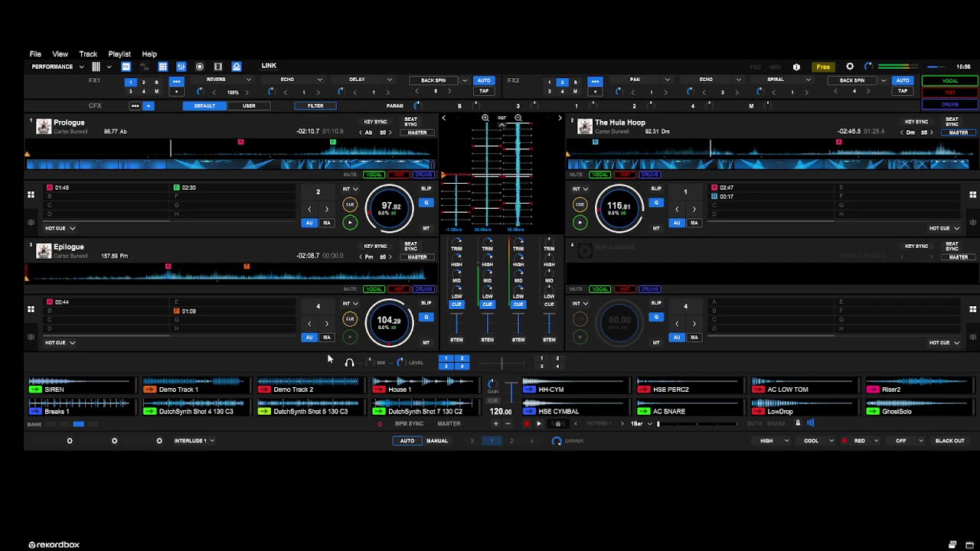Click the Prologue deck overview waveform
The height and width of the screenshot is (551, 980).
[x=230, y=149]
